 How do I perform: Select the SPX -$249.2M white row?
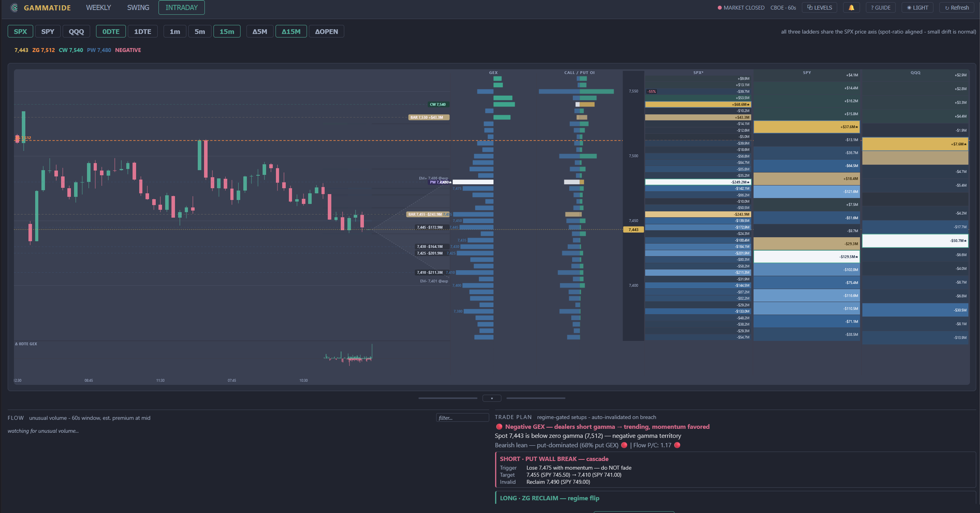point(698,182)
